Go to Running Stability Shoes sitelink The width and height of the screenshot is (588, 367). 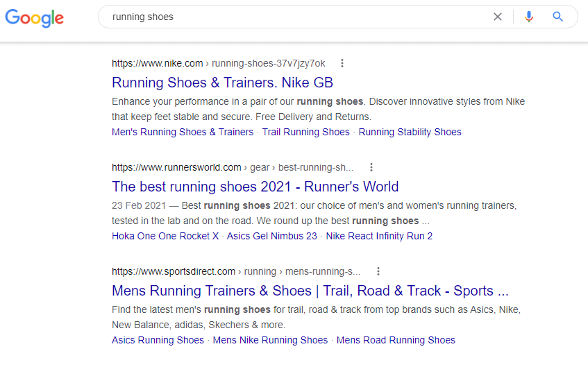point(410,132)
